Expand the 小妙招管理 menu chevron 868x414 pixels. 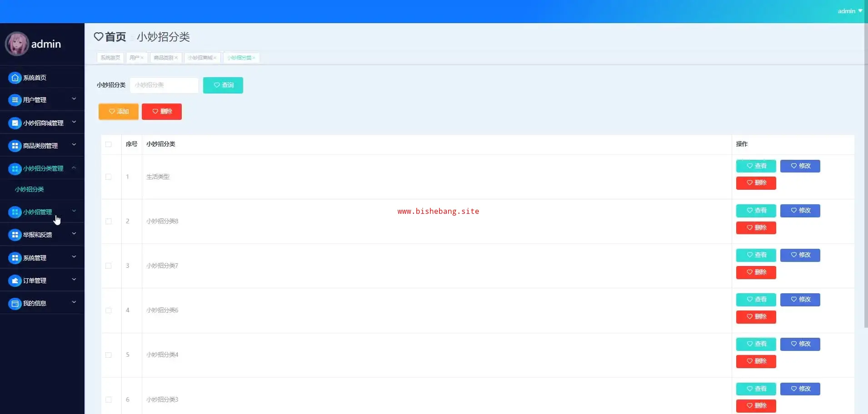point(74,211)
